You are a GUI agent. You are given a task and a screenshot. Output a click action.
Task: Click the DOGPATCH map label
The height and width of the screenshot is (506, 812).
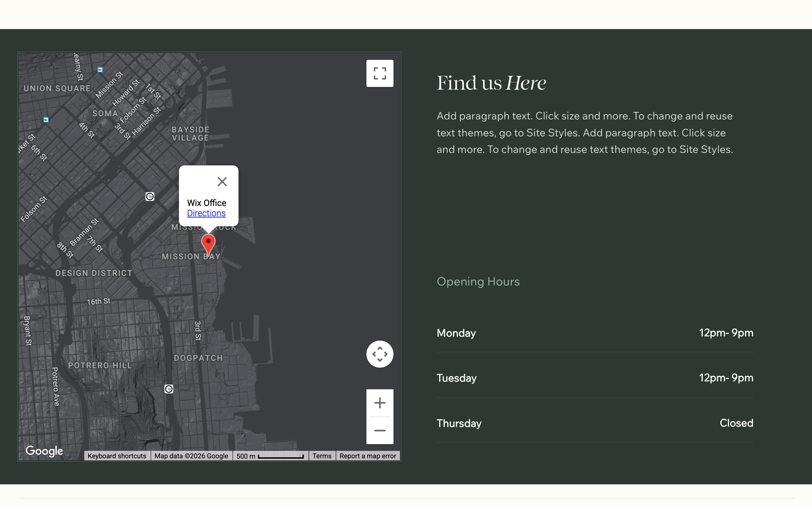pyautogui.click(x=198, y=358)
